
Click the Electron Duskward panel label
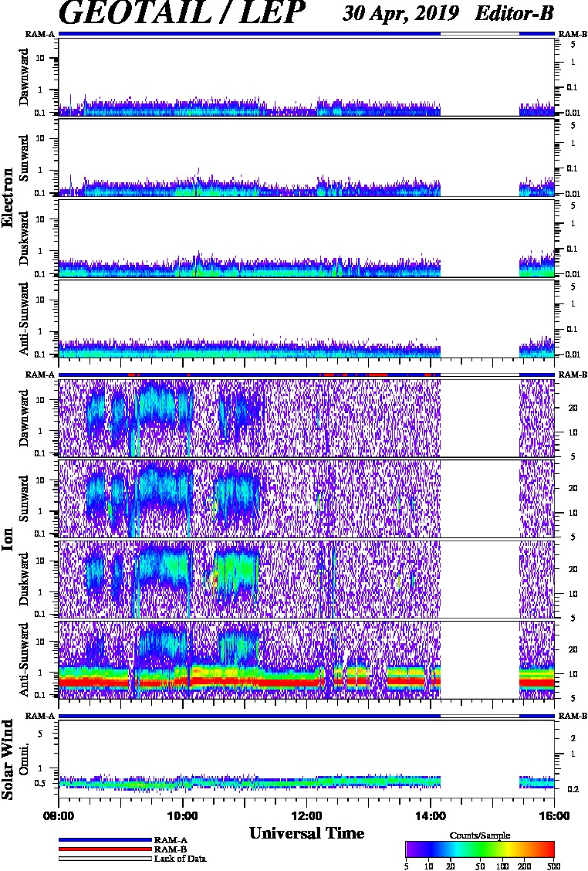(24, 238)
